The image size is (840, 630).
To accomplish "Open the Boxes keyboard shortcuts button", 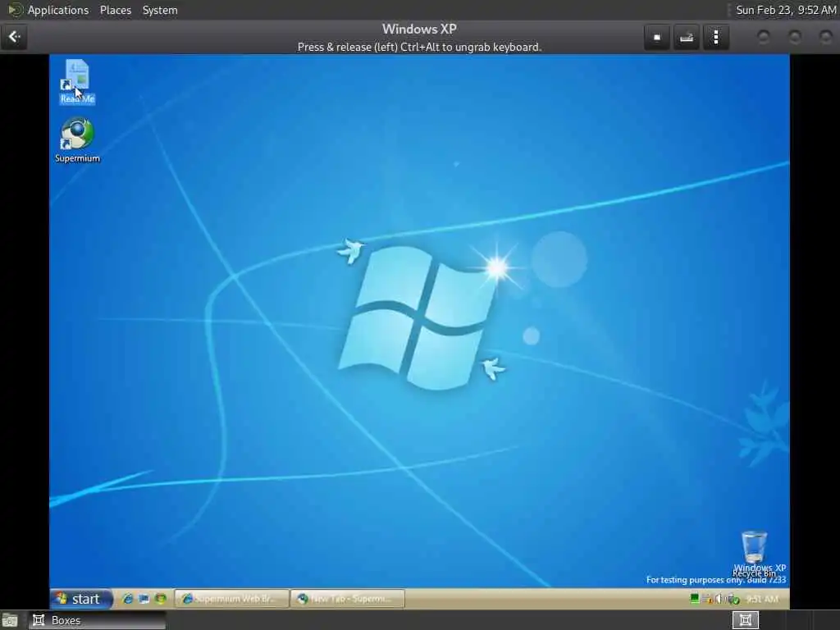I will 687,37.
